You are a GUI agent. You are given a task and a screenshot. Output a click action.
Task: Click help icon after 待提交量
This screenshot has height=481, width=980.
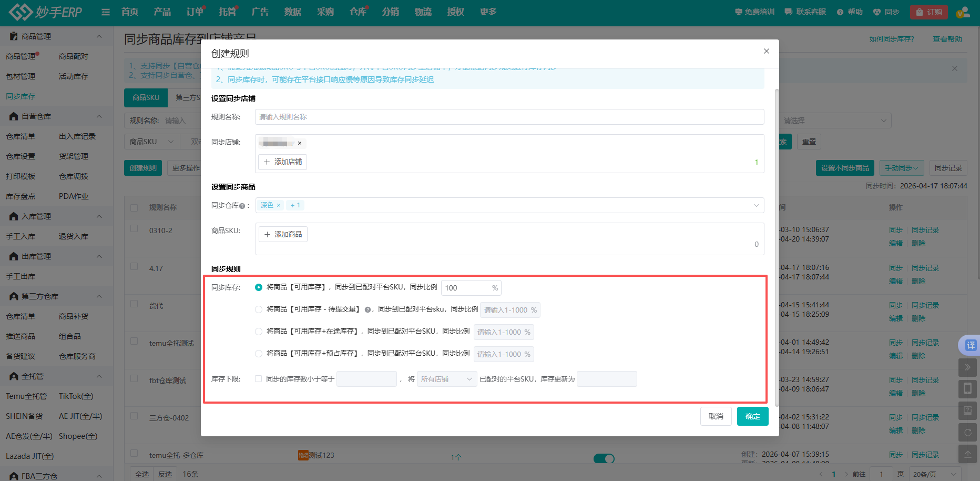[x=367, y=309]
